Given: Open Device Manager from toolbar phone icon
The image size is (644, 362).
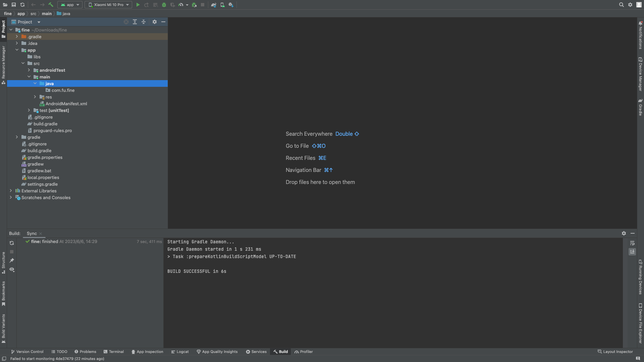Looking at the screenshot, I should (222, 5).
